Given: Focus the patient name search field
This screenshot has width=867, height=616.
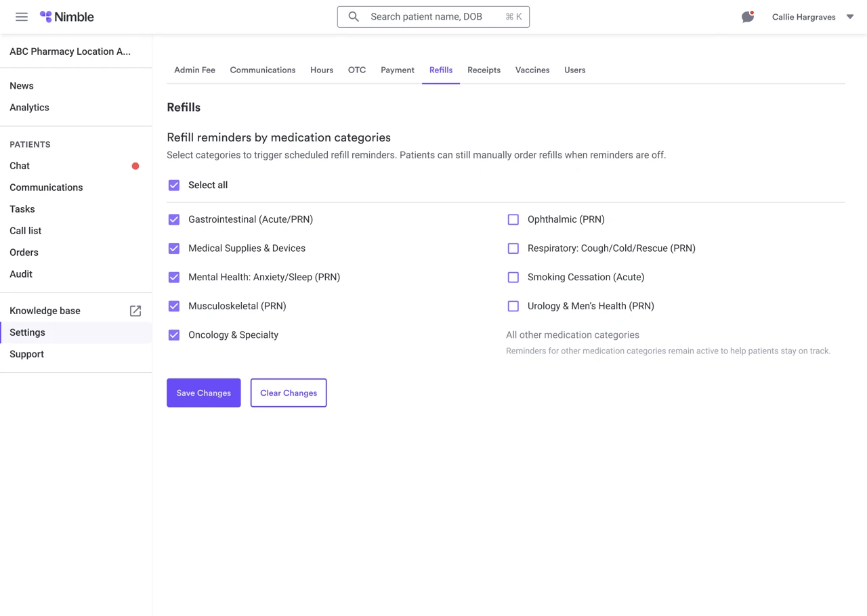Looking at the screenshot, I should point(433,17).
